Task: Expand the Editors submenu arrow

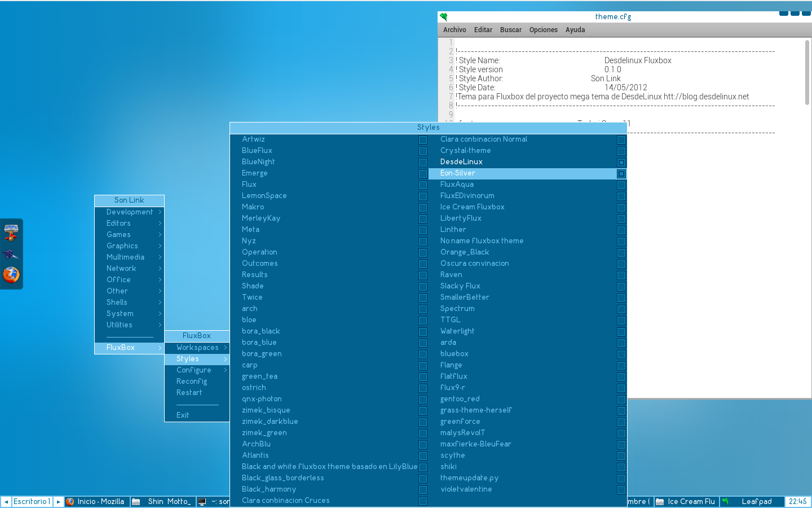Action: pos(160,224)
